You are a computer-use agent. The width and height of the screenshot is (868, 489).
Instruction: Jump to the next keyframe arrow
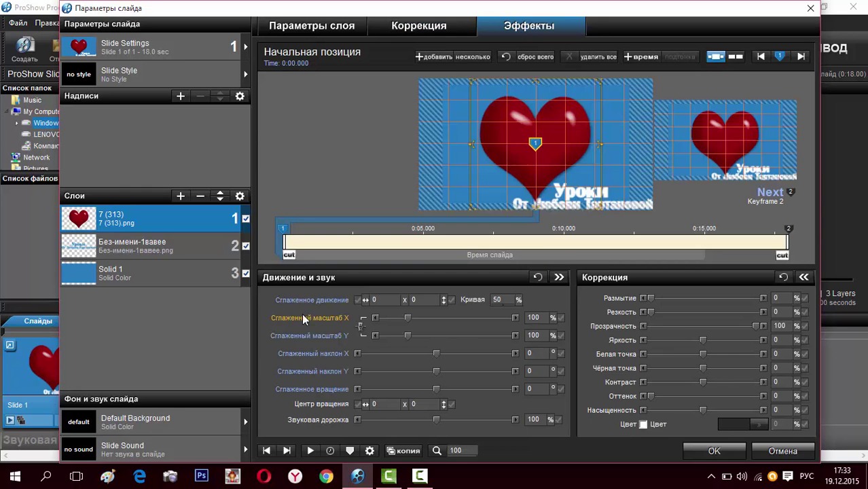pos(801,57)
